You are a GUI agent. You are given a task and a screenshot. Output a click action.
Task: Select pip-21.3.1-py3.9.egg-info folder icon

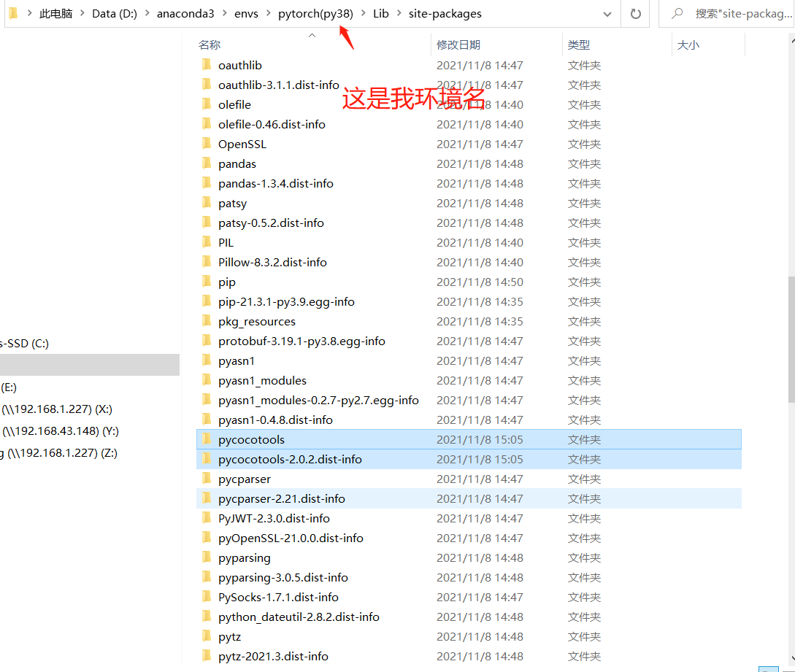coord(207,301)
